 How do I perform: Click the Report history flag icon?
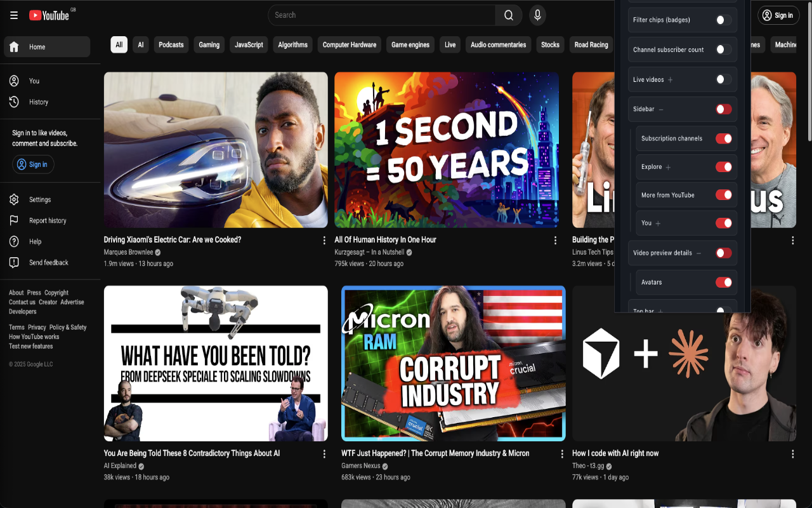[x=14, y=220]
